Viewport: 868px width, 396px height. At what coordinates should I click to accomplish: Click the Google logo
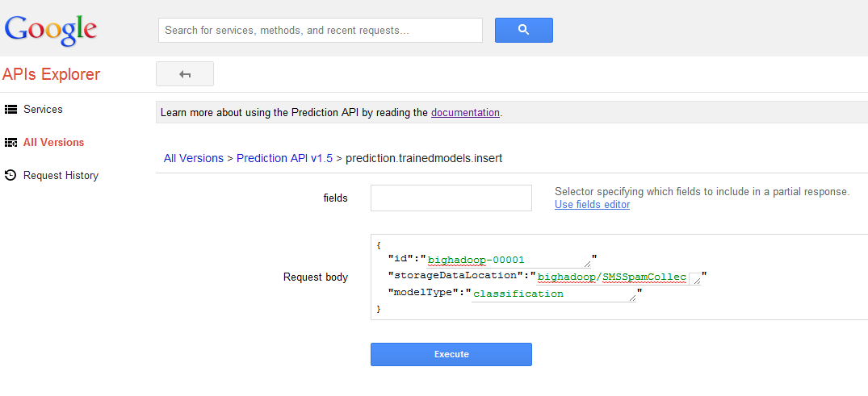(51, 31)
